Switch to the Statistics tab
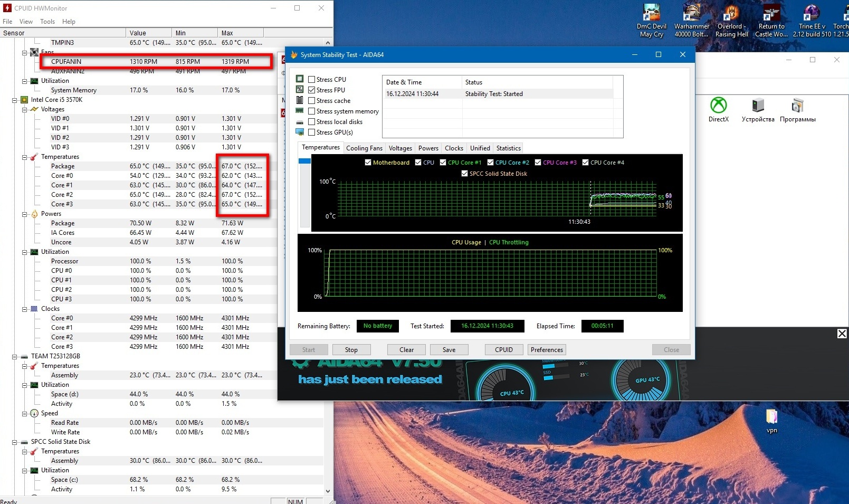Viewport: 849px width, 504px height. coord(509,148)
